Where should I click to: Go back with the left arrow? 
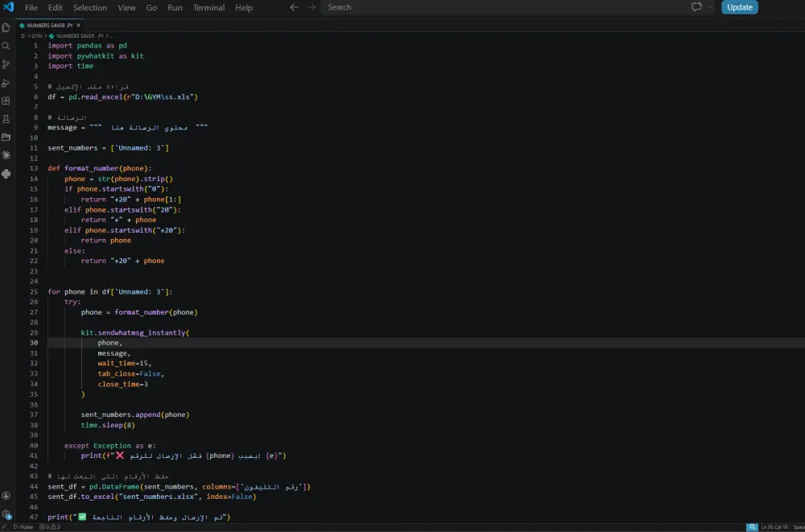(x=294, y=7)
